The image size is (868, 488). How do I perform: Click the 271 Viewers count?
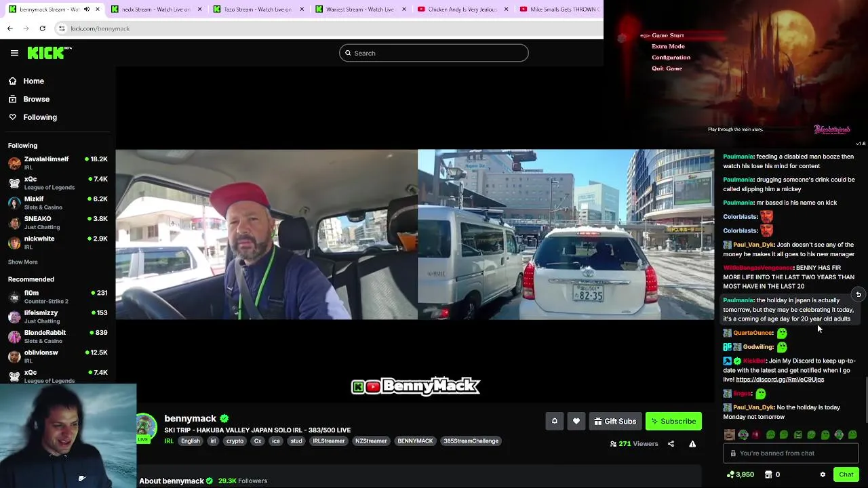click(634, 444)
